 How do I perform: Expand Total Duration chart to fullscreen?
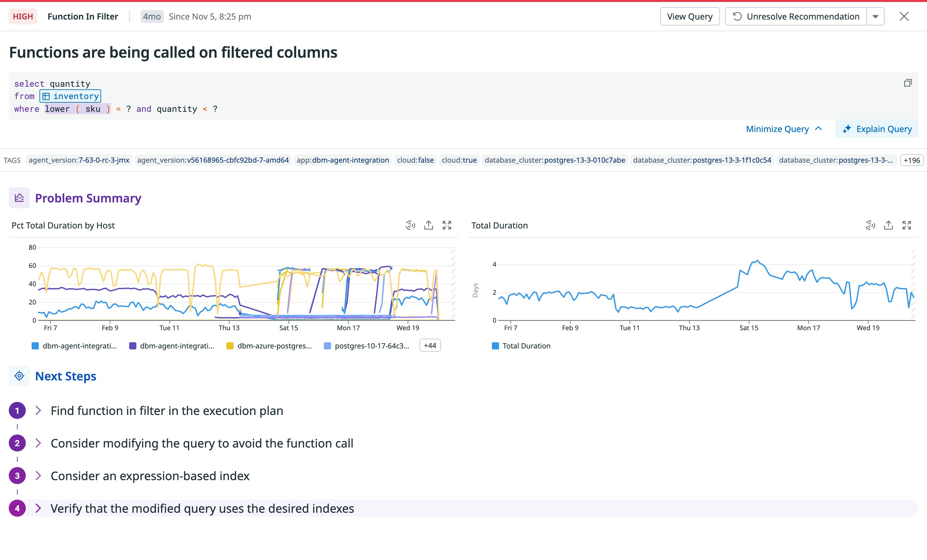click(x=907, y=225)
